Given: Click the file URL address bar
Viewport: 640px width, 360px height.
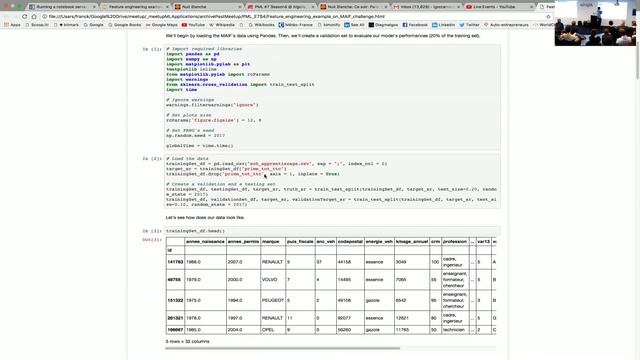Looking at the screenshot, I should tap(296, 17).
